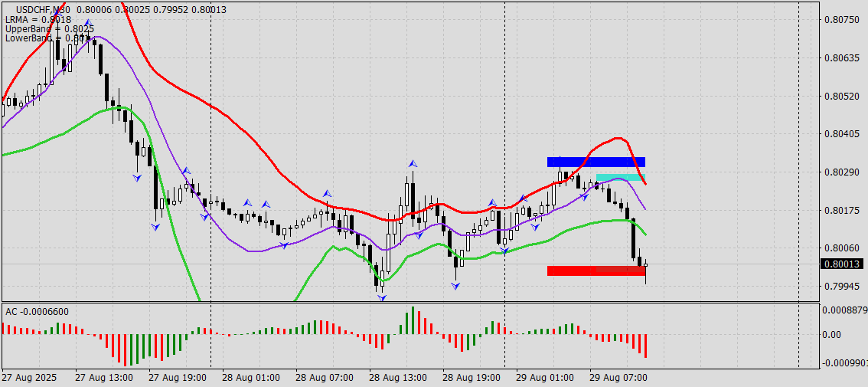
Task: Click the USDCHF,M30 symbol title text
Action: coord(43,9)
